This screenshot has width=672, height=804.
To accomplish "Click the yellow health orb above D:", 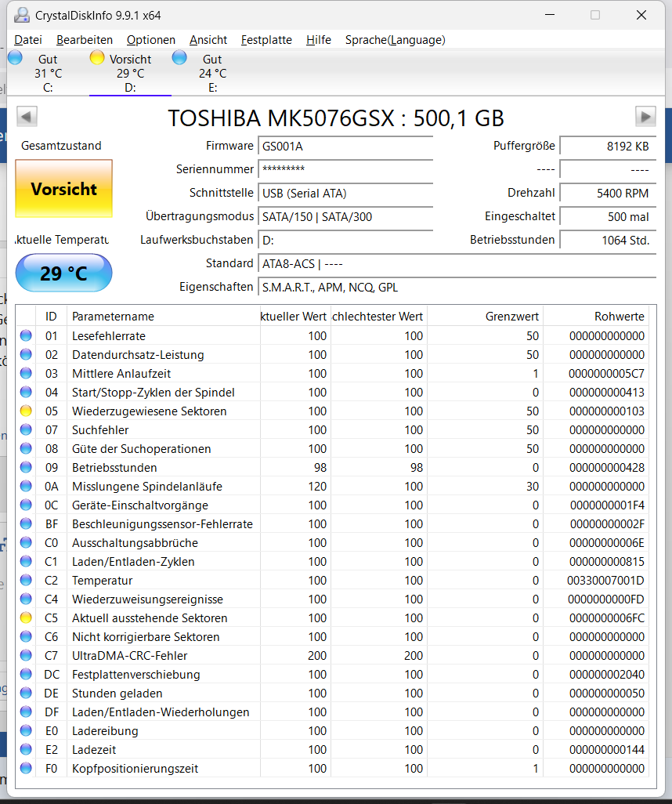I will click(97, 57).
